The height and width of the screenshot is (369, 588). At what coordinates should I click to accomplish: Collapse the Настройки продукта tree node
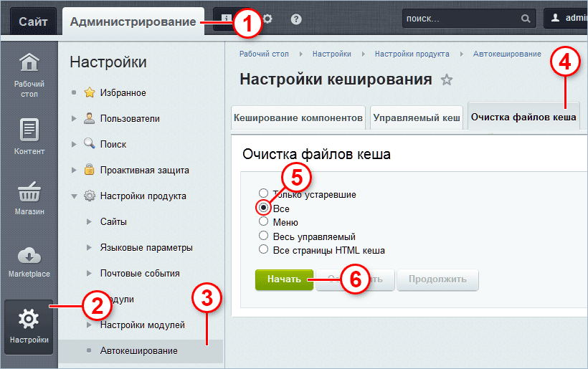click(x=75, y=196)
